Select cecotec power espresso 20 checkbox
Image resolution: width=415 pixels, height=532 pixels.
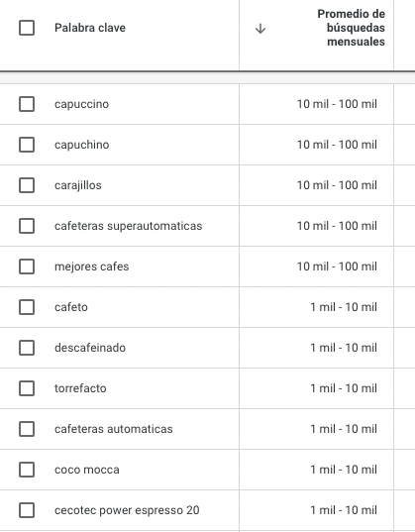click(27, 510)
